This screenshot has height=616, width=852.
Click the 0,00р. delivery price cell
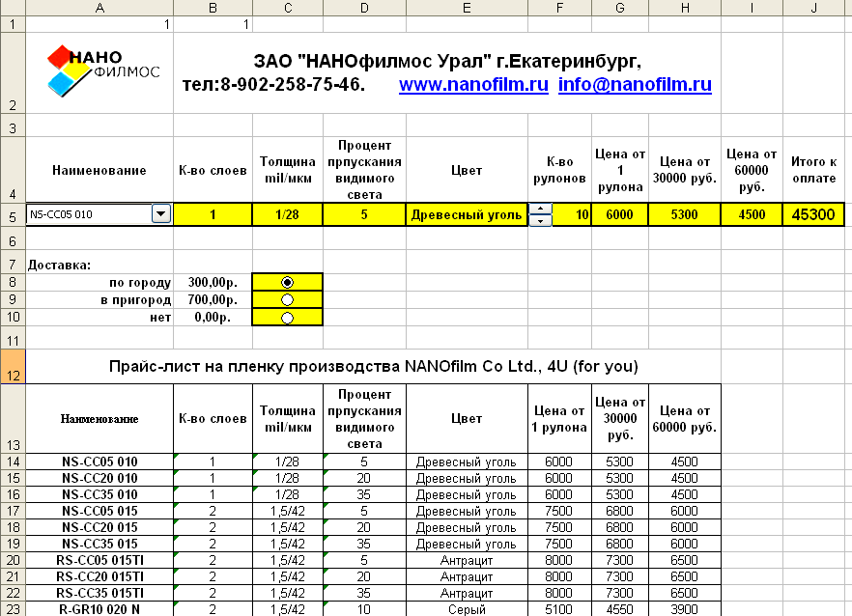click(213, 318)
